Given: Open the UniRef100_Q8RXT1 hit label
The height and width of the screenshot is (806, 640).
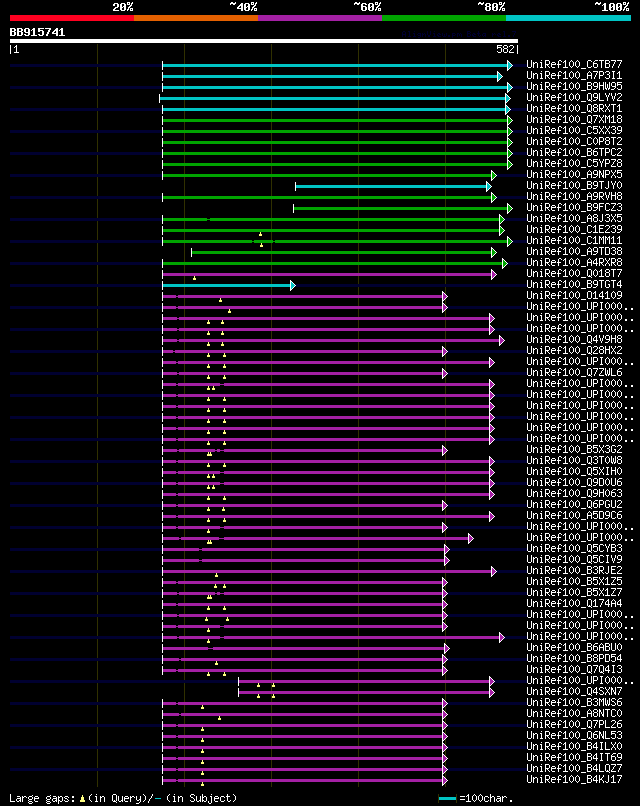Looking at the screenshot, I should 574,108.
